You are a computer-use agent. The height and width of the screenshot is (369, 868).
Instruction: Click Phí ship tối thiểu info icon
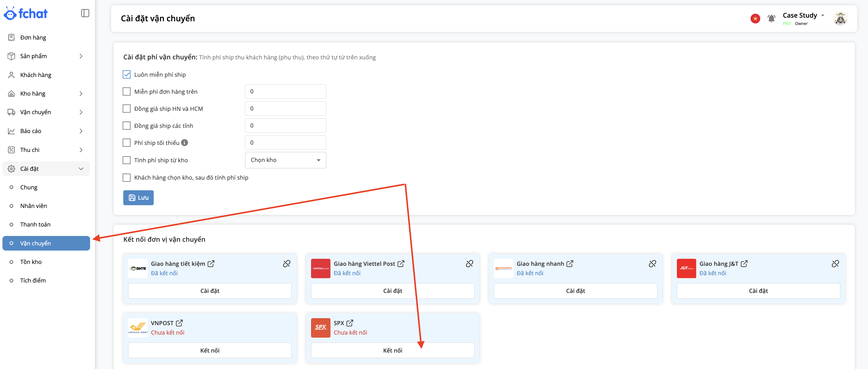coord(184,142)
